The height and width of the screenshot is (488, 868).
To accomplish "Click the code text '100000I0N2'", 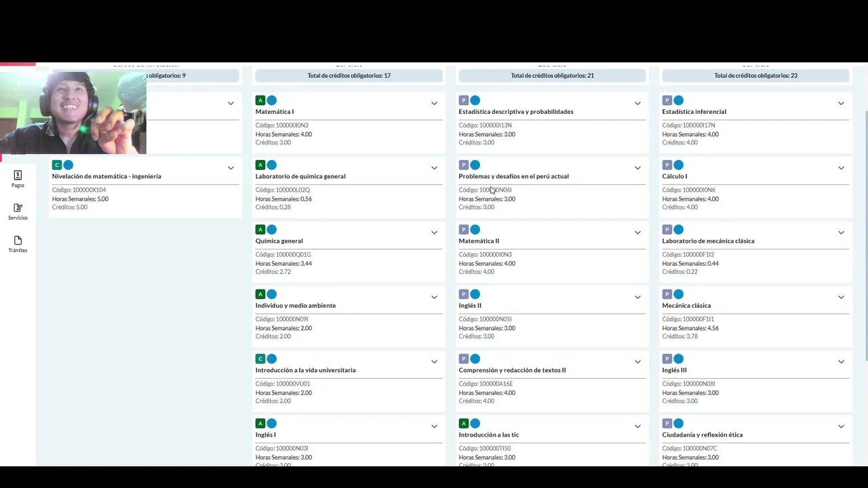I will point(292,125).
